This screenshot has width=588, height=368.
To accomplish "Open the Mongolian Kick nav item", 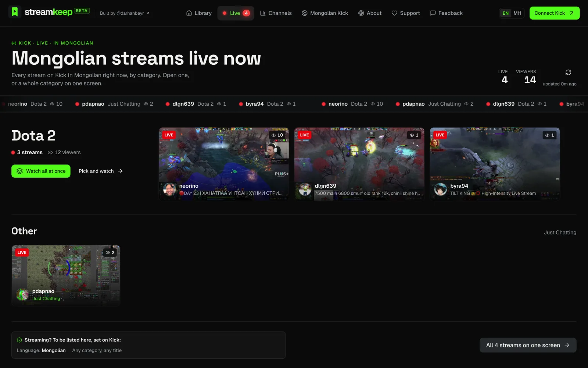I will [325, 13].
